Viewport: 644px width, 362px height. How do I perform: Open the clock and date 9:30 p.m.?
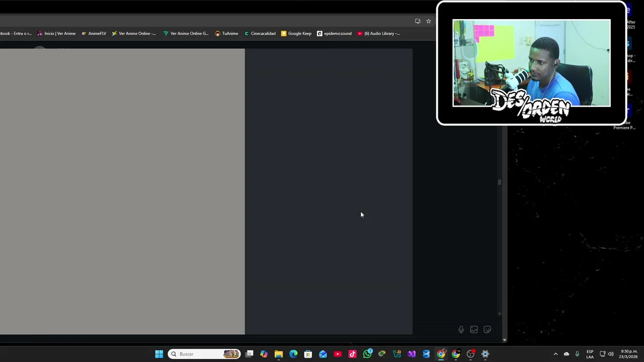[x=628, y=354]
